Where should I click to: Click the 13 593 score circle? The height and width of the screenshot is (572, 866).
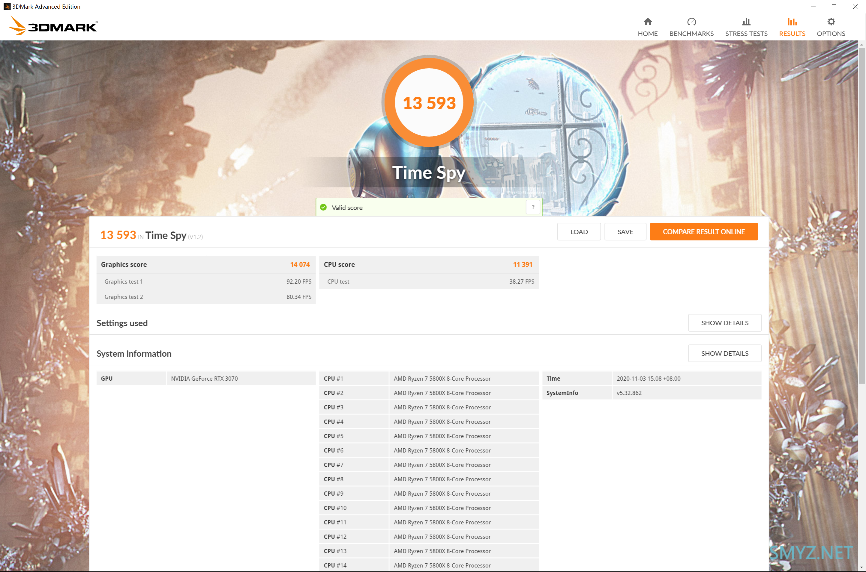[x=429, y=102]
